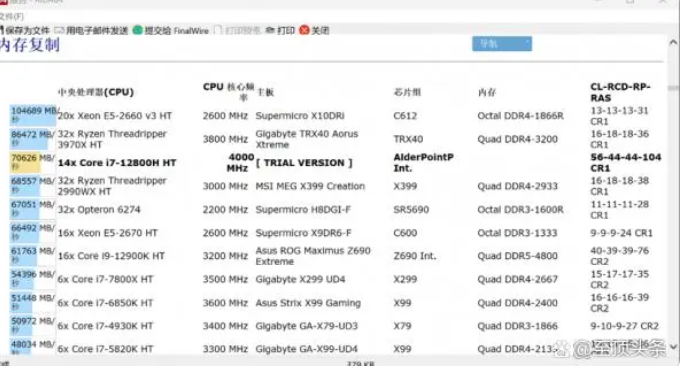This screenshot has width=680, height=366.
Task: Click the C612 chipset cell
Action: [405, 116]
